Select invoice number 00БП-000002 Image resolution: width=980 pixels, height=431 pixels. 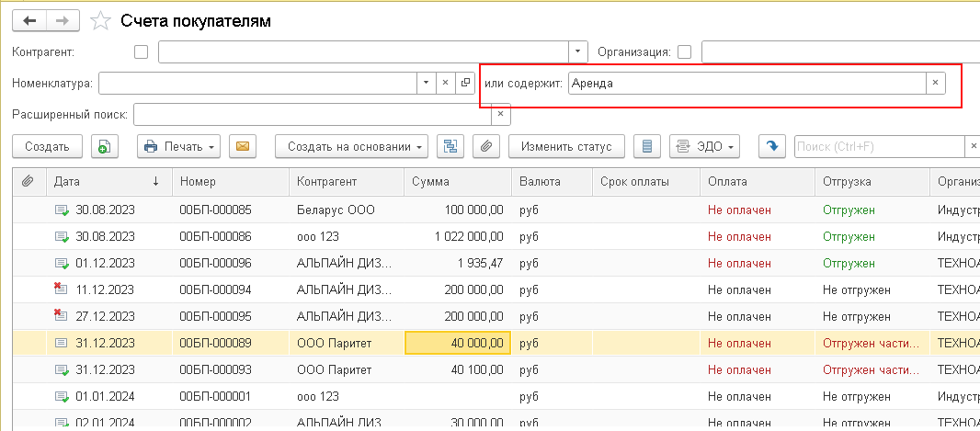click(216, 422)
